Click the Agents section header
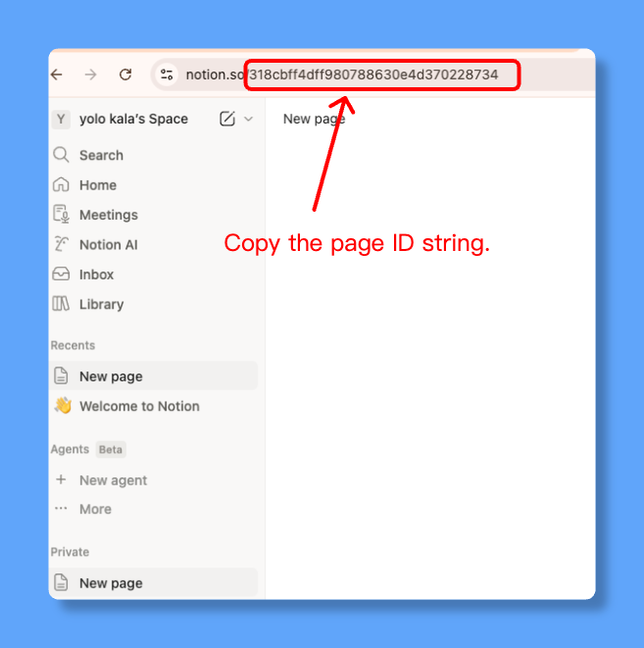Viewport: 644px width, 648px height. [70, 449]
